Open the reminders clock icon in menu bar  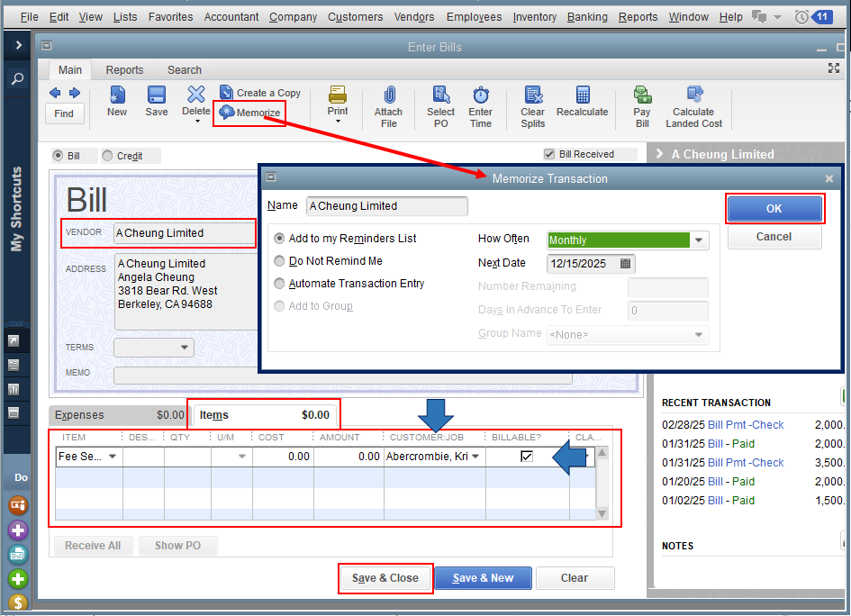[x=801, y=17]
